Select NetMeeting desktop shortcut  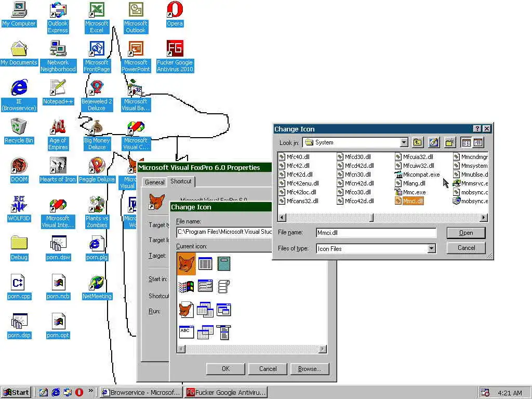[x=97, y=287]
